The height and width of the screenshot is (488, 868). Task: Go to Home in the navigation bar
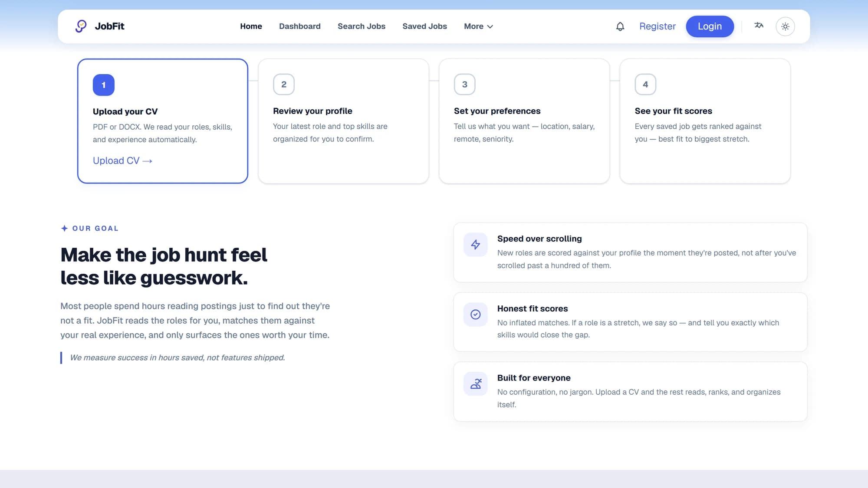(251, 26)
